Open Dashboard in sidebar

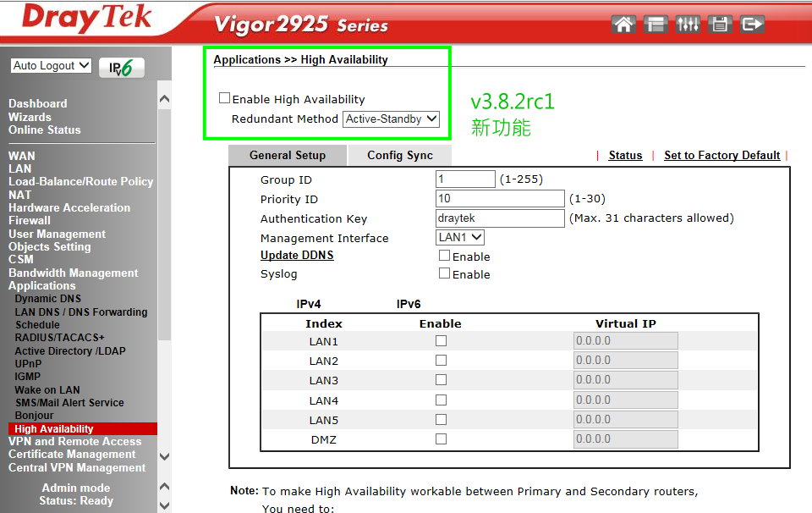point(38,103)
